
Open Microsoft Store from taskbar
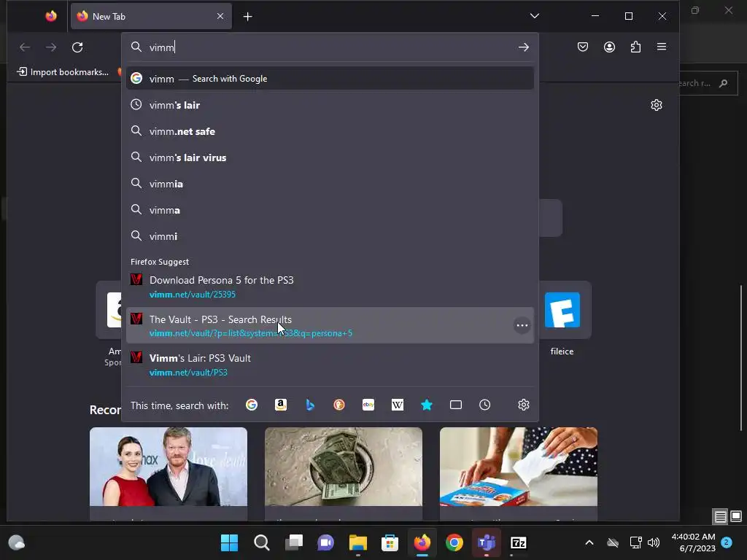point(390,542)
